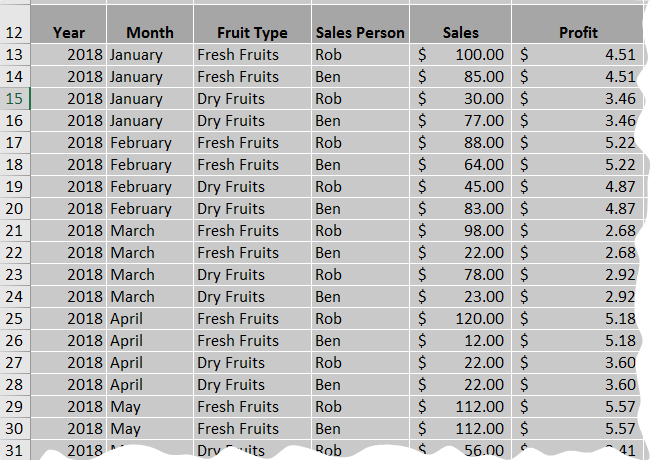Select the cell with sales 100.00
The image size is (650, 460).
tap(461, 55)
